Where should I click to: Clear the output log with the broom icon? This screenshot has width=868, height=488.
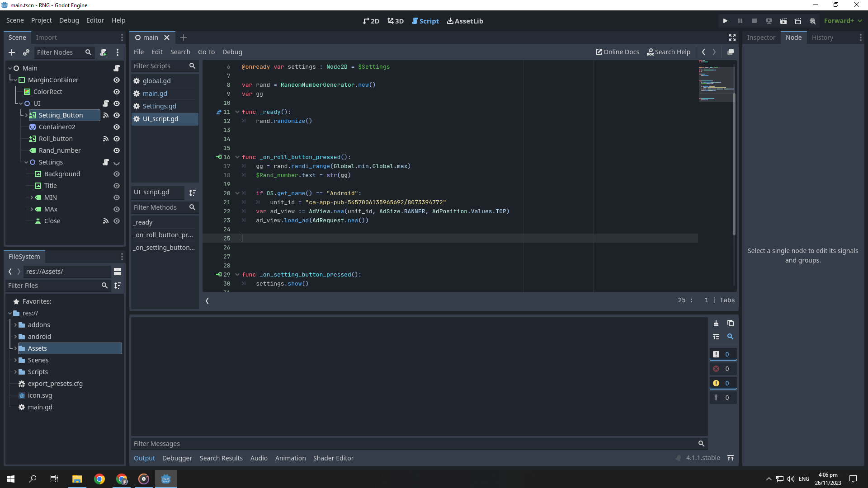pos(716,323)
